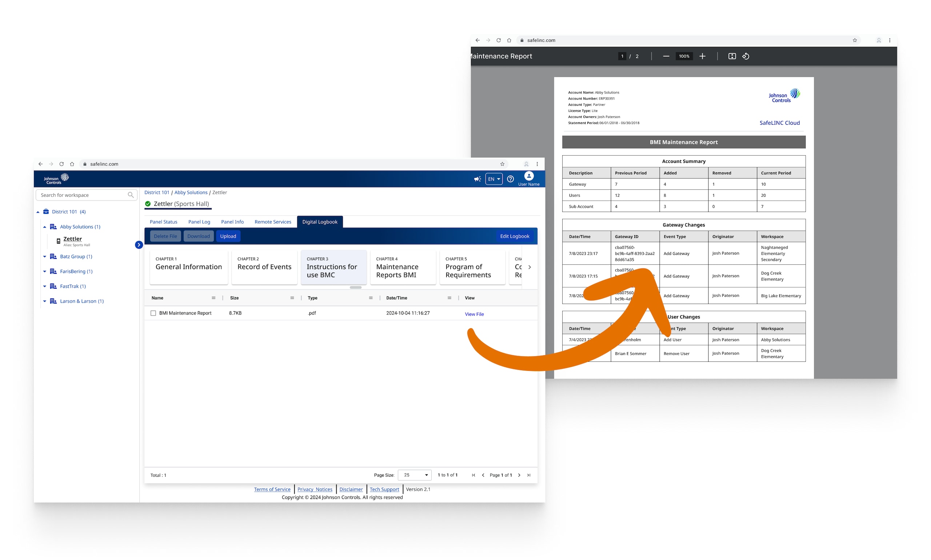Expand the Larson & Larson tree node

pyautogui.click(x=44, y=301)
